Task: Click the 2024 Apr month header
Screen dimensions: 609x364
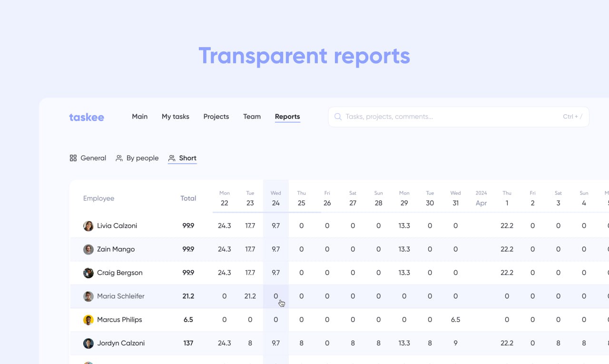Action: 481,198
